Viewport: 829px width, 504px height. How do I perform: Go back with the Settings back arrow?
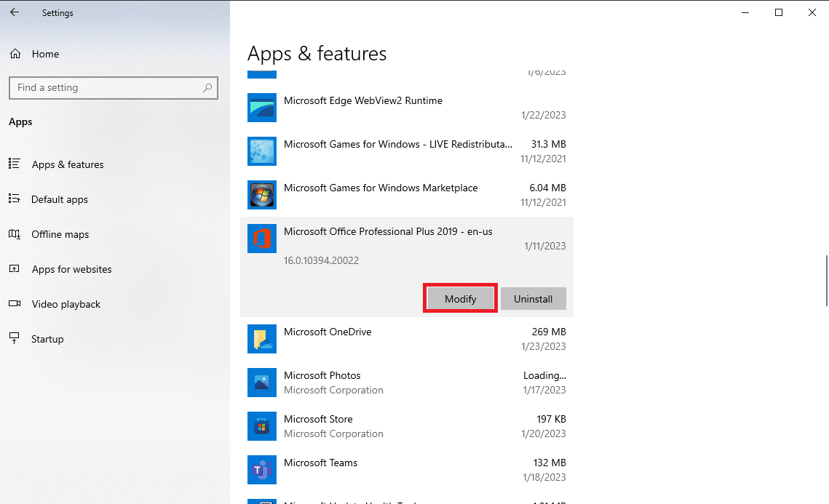pyautogui.click(x=15, y=12)
